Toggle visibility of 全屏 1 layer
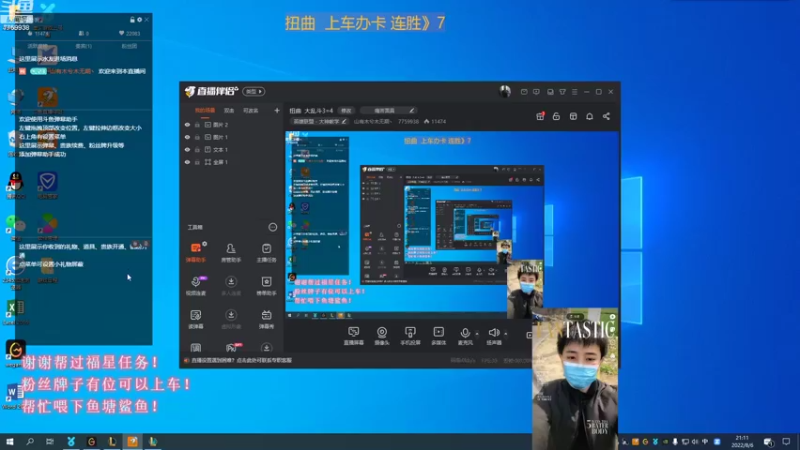This screenshot has width=800, height=450. [187, 162]
